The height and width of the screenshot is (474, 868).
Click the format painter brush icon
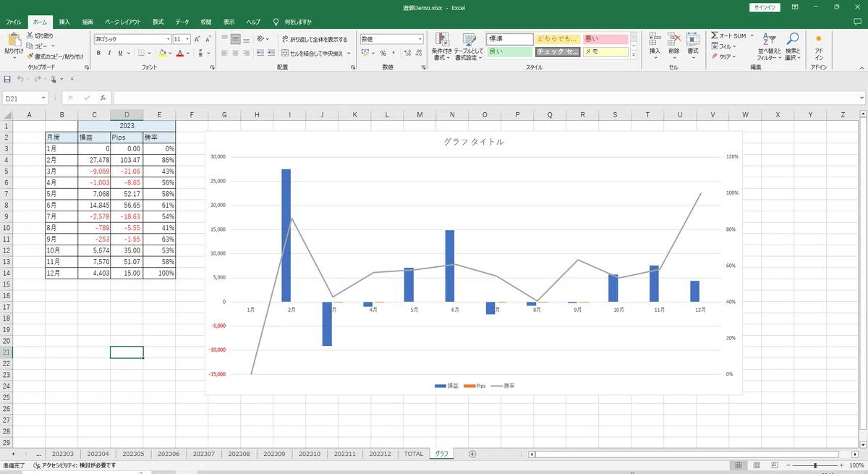point(30,56)
